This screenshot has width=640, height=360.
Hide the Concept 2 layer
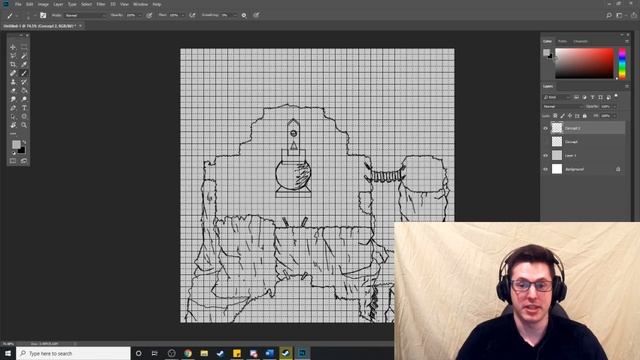tap(546, 128)
